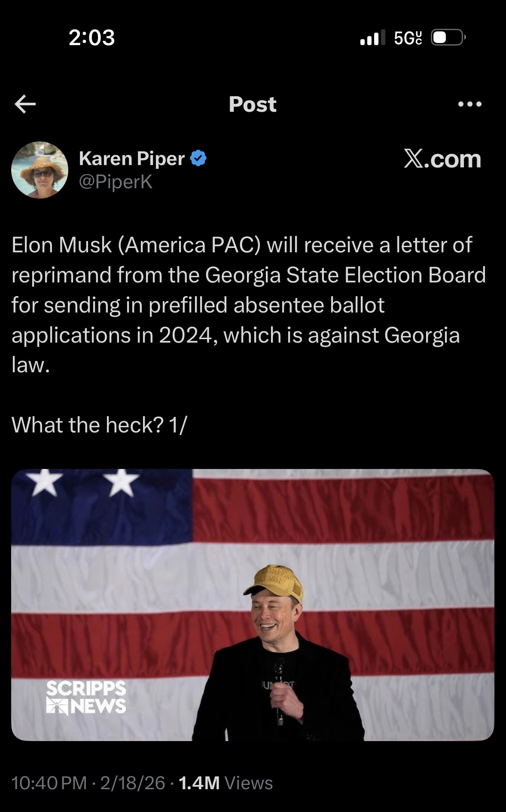Tap the cellular signal bars icon
506x812 pixels.
(370, 38)
